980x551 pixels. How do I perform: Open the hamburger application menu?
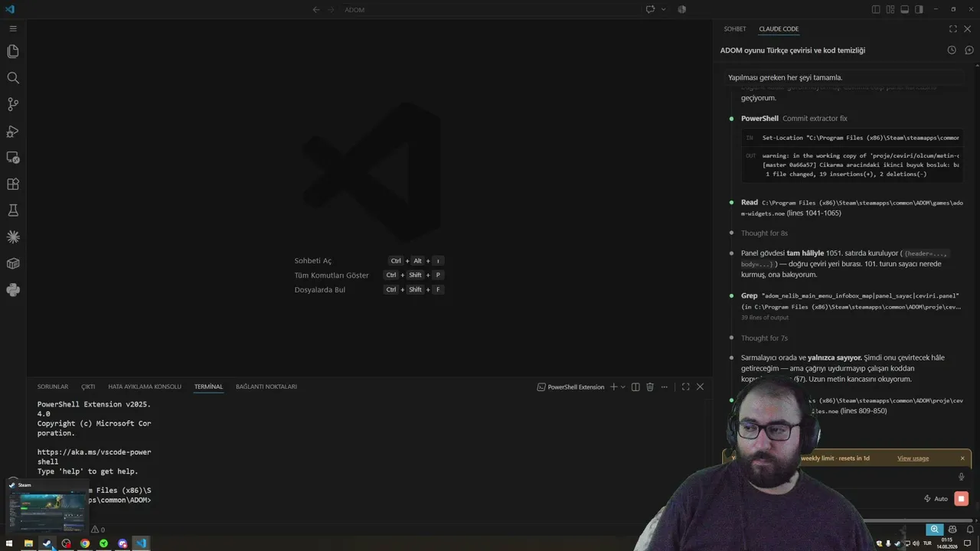pos(13,28)
